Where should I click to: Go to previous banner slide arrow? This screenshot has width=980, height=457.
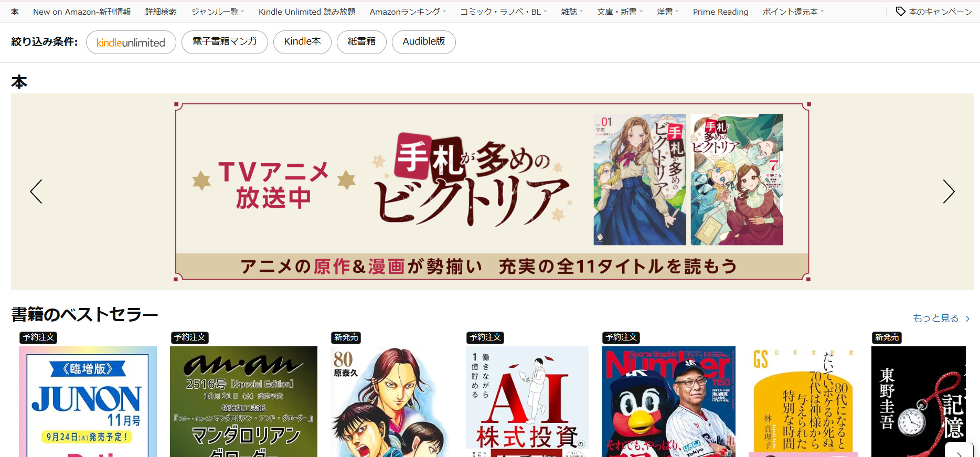coord(36,192)
